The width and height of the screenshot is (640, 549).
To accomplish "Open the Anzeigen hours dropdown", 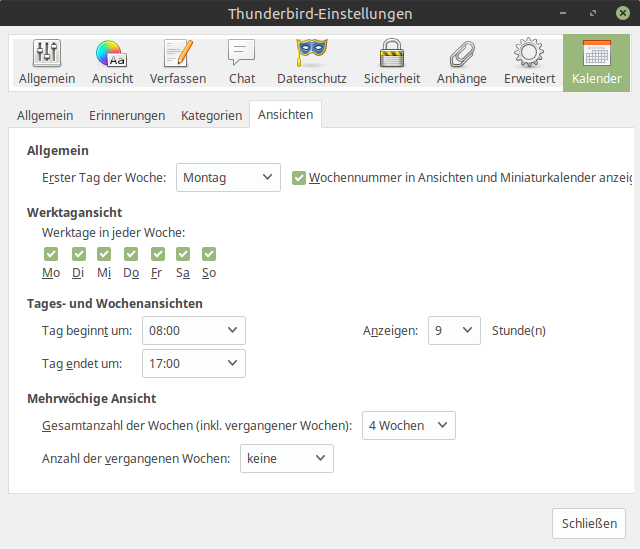I will click(x=454, y=330).
